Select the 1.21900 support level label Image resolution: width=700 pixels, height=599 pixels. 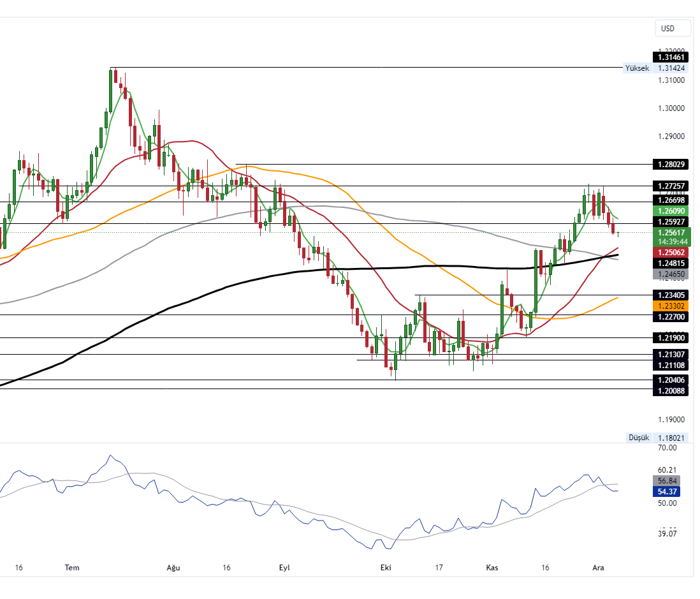(x=672, y=337)
